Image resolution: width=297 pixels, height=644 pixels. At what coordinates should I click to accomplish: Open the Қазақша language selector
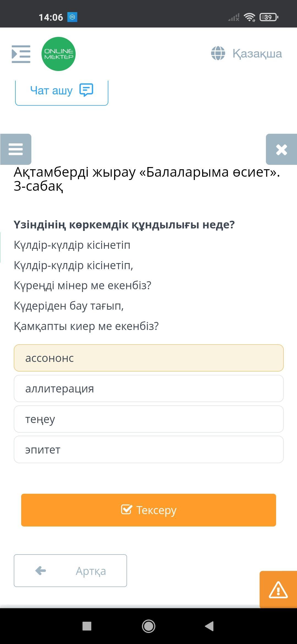click(257, 53)
